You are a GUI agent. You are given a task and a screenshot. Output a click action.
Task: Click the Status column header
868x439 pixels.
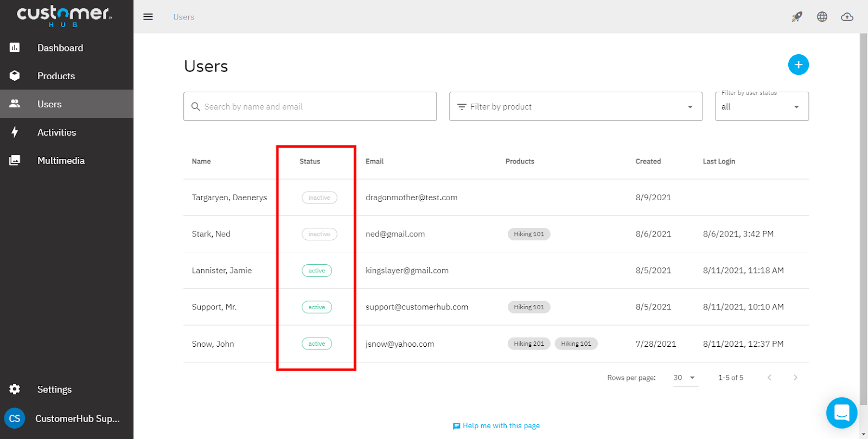(x=310, y=161)
